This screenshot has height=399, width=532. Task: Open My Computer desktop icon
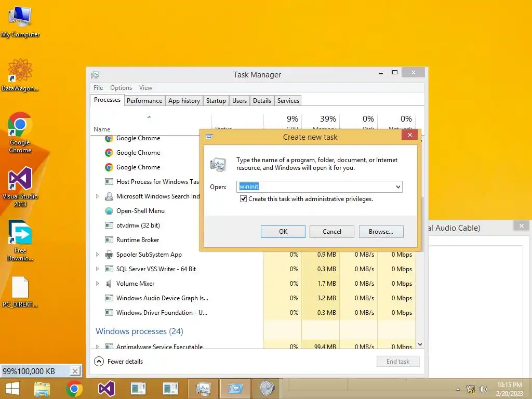click(20, 21)
